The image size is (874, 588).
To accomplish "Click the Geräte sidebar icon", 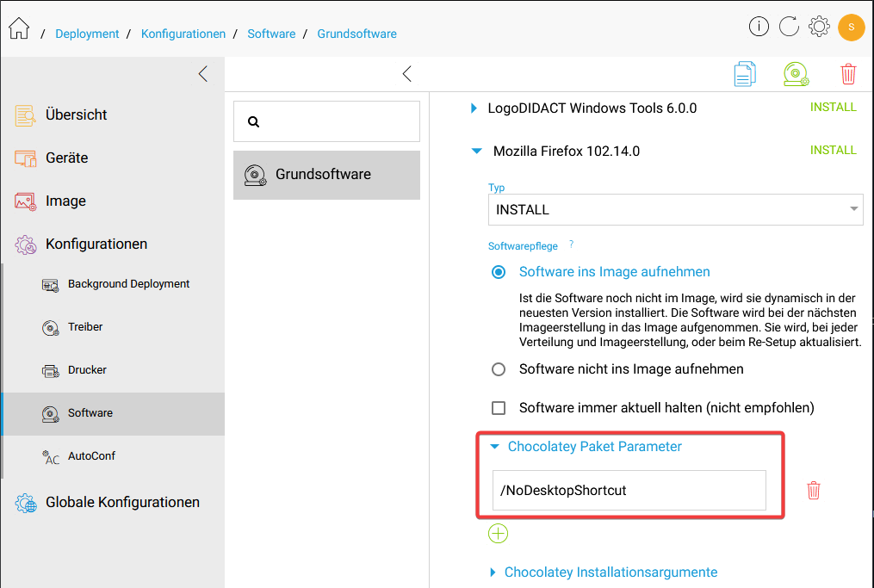I will tap(25, 158).
